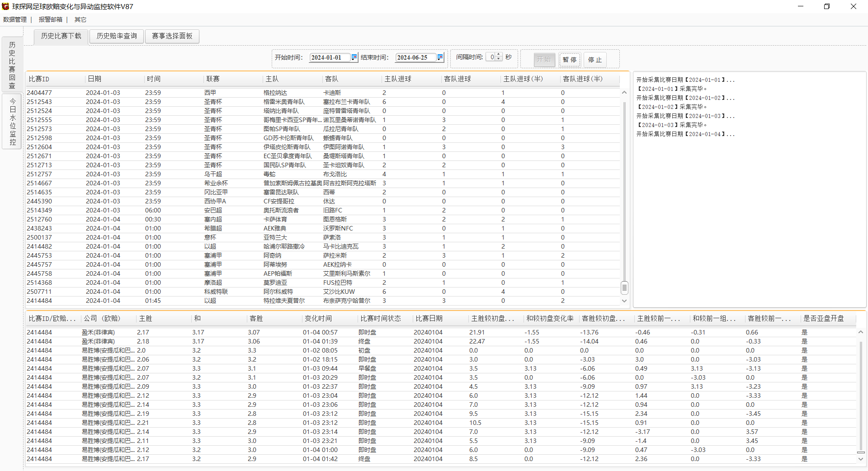The image size is (868, 471).
Task: Sort by the 比赛ID column header
Action: 55,79
